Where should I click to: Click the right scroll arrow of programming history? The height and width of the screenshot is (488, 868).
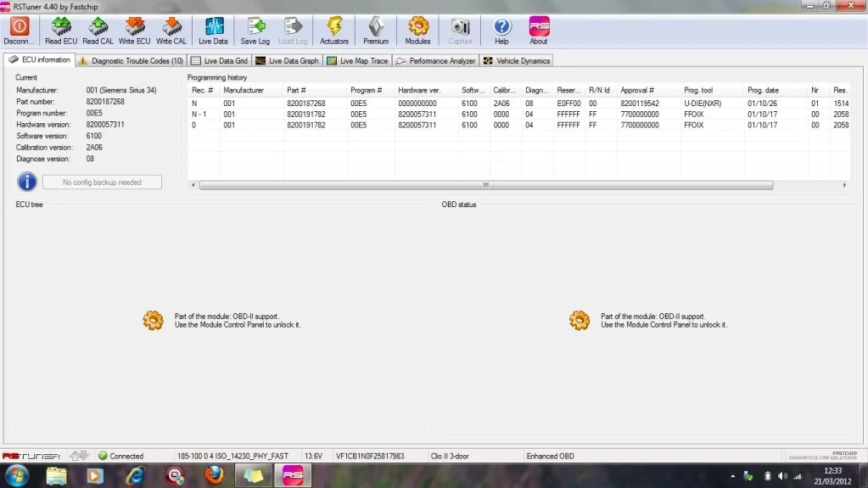(844, 185)
